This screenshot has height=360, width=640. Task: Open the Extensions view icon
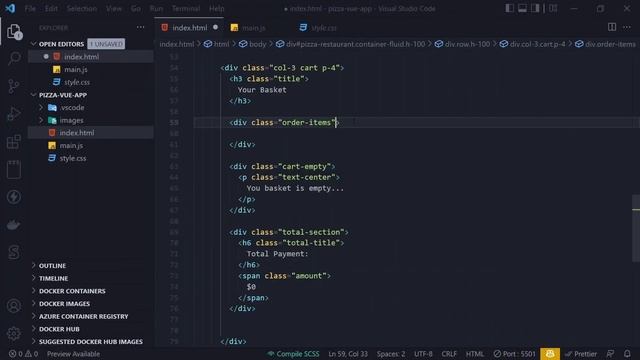14,142
